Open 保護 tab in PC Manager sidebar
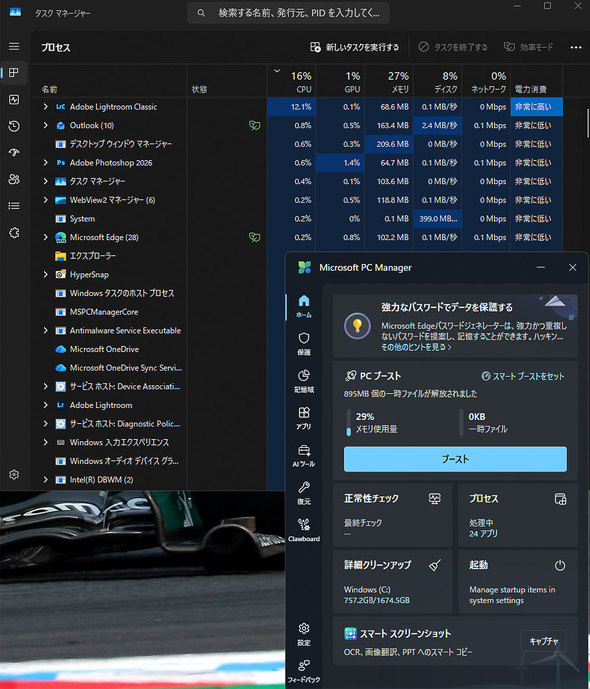This screenshot has width=590, height=689. coord(304,344)
